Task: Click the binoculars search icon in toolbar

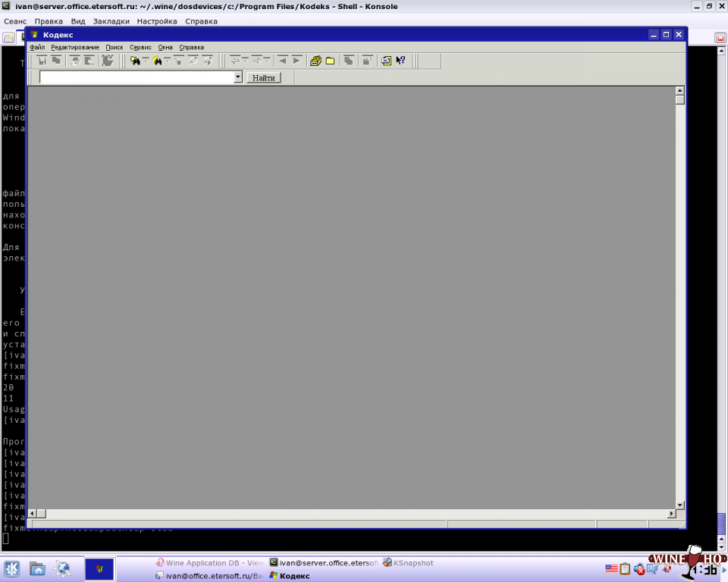Action: [x=134, y=61]
